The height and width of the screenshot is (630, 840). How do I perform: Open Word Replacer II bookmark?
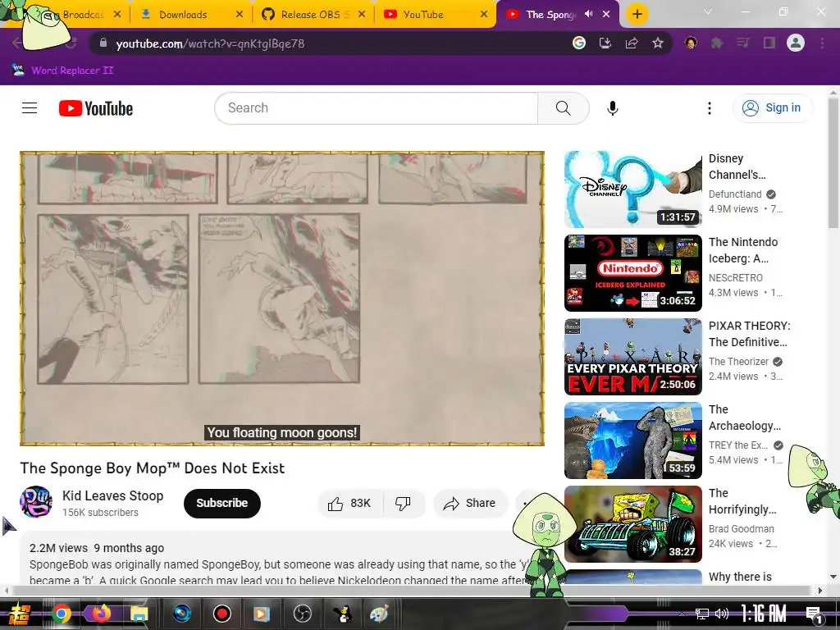point(62,71)
